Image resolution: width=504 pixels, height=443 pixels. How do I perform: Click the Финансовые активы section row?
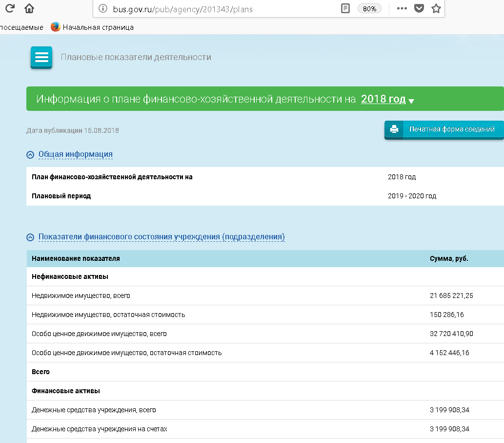tap(265, 391)
